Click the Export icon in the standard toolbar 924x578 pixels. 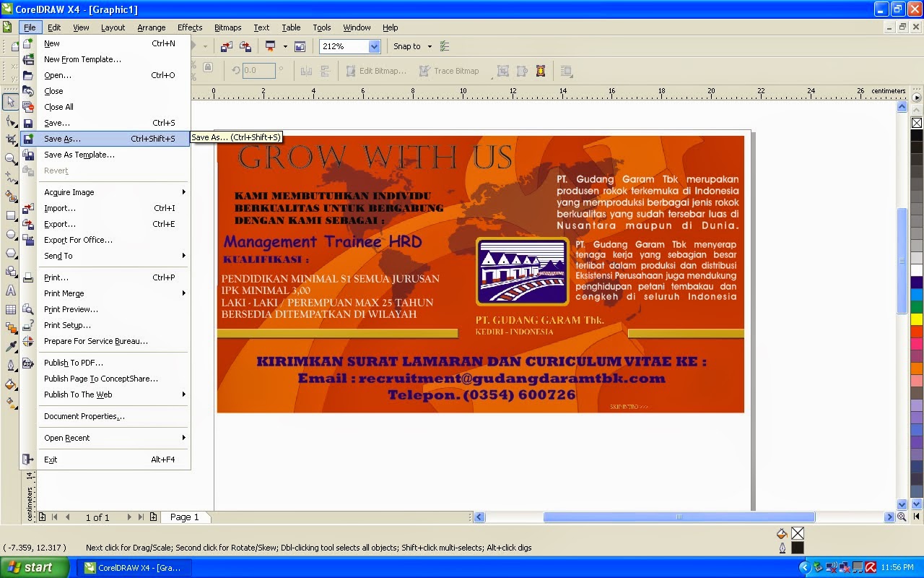pos(245,46)
